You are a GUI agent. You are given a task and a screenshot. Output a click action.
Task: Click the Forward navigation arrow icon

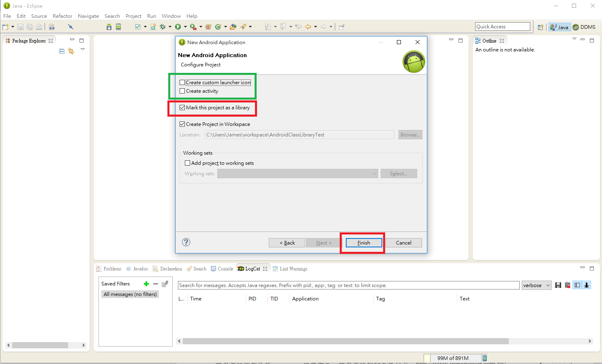[323, 27]
